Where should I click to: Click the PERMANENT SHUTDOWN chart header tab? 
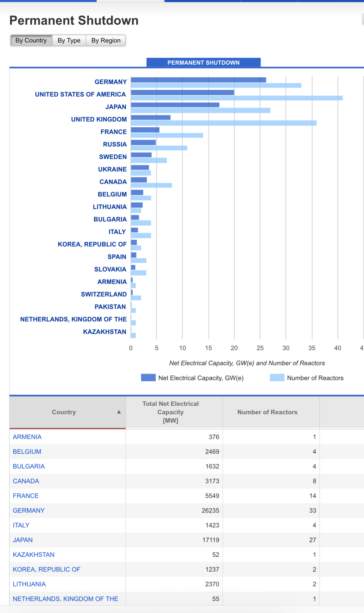coord(203,63)
